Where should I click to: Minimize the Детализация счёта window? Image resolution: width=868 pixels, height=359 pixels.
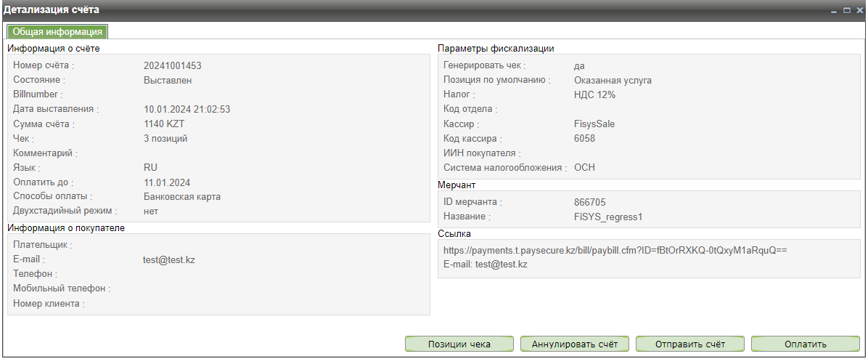(835, 10)
